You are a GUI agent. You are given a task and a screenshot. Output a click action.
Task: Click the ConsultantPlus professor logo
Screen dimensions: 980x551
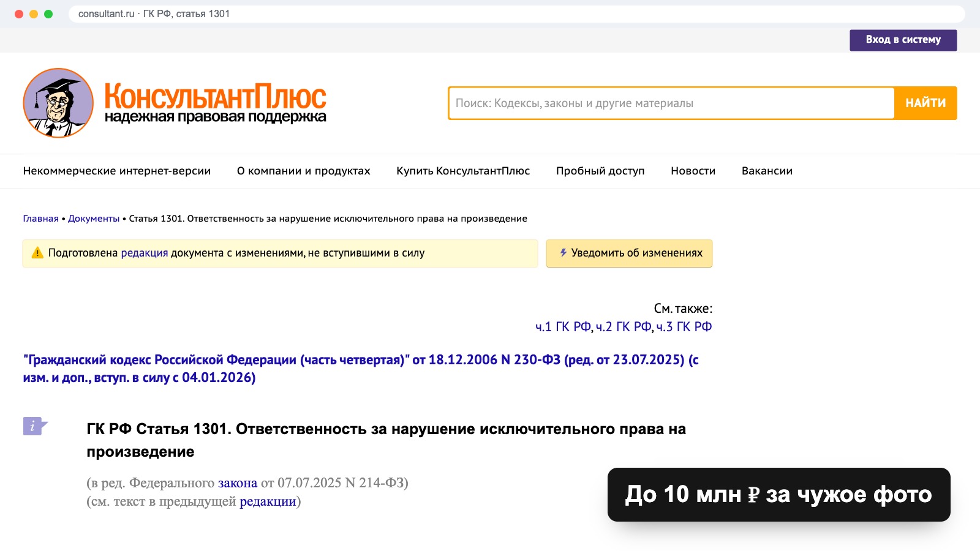coord(58,103)
